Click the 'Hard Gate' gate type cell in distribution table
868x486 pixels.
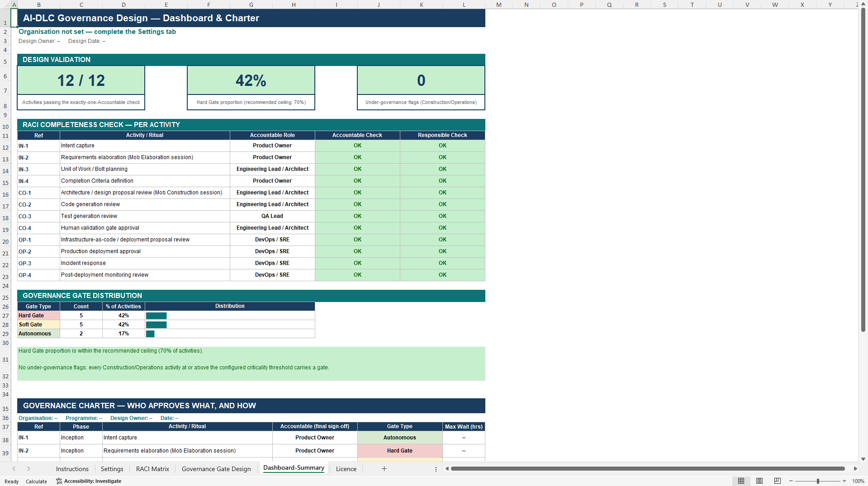tap(38, 316)
